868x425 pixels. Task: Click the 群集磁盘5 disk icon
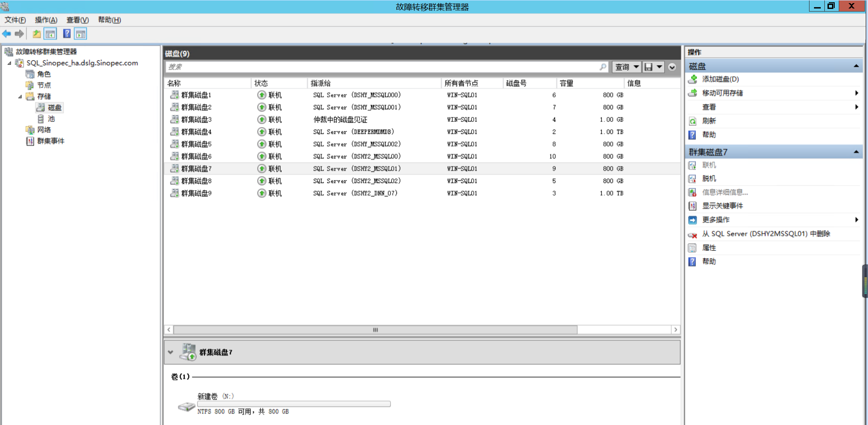click(174, 144)
